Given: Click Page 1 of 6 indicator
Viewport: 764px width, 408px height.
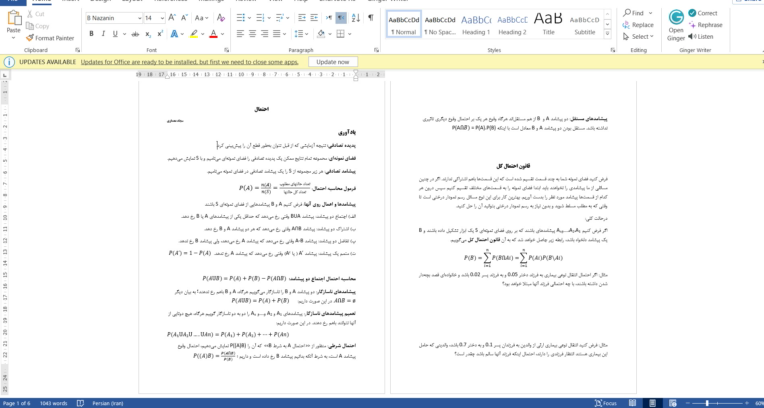Looking at the screenshot, I should pos(17,403).
